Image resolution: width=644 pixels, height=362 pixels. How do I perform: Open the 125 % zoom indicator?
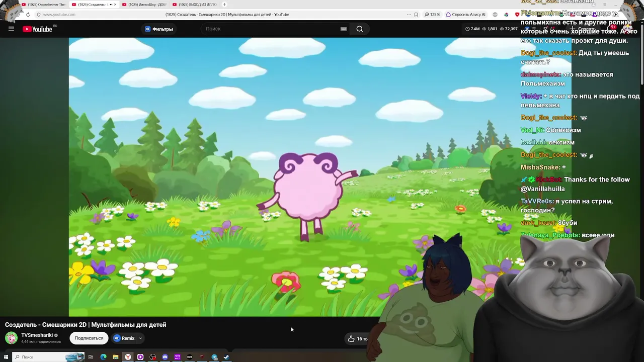pyautogui.click(x=433, y=15)
